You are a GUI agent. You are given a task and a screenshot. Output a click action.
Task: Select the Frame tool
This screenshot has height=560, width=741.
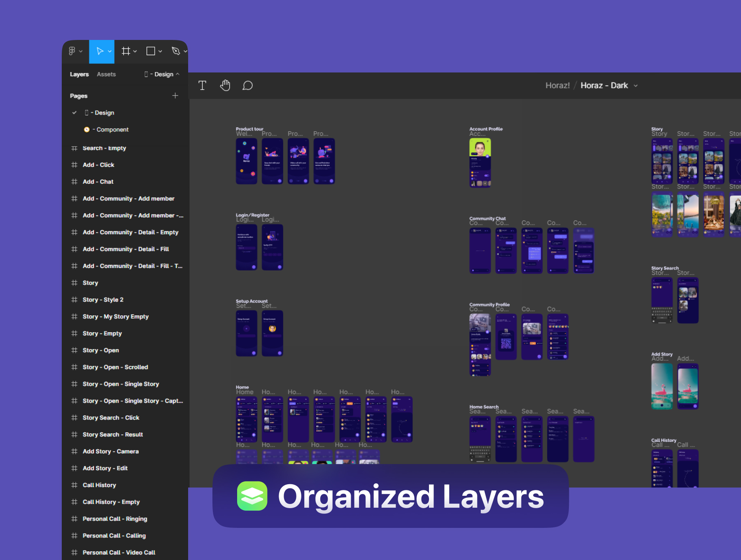coord(126,51)
